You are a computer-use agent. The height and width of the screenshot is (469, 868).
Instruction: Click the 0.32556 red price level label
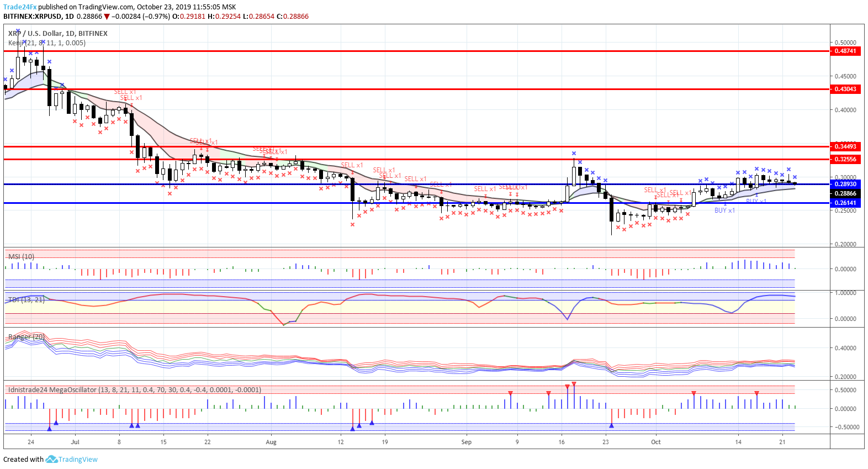(x=845, y=159)
